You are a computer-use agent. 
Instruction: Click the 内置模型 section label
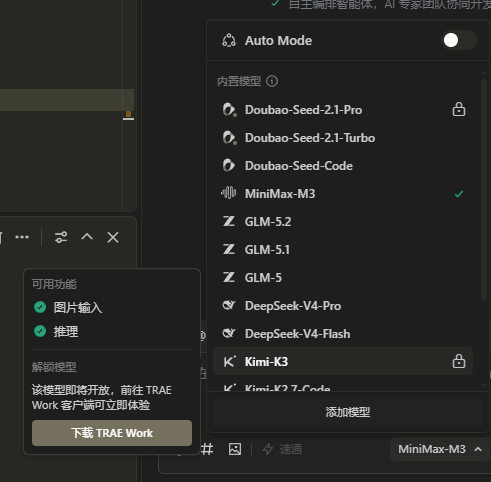click(239, 81)
